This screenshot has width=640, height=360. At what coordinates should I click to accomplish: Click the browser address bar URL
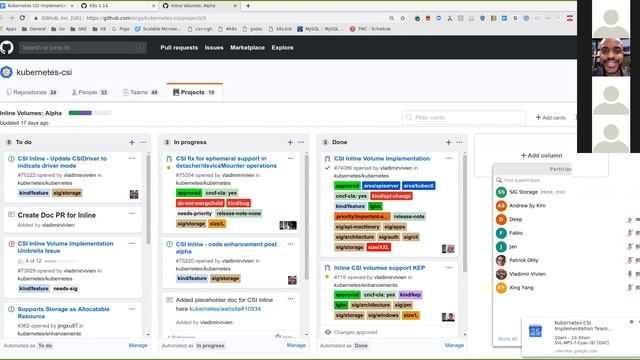click(147, 18)
